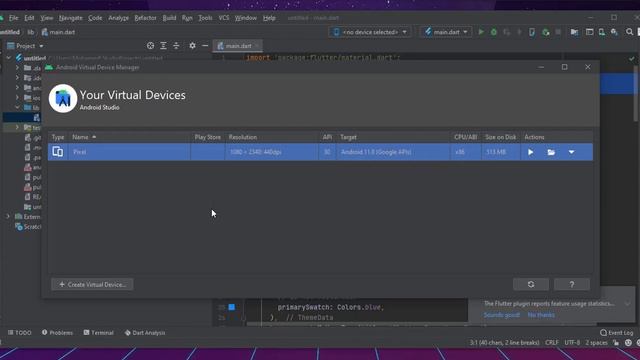The height and width of the screenshot is (360, 640).
Task: Click the locate target crosshair icon in Project panel
Action: click(151, 46)
